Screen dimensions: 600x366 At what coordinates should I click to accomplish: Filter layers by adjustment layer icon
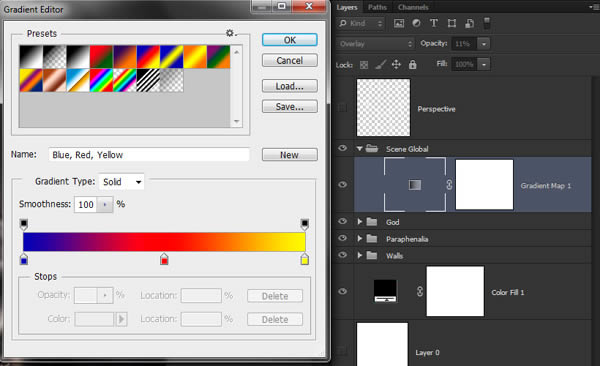coord(416,23)
